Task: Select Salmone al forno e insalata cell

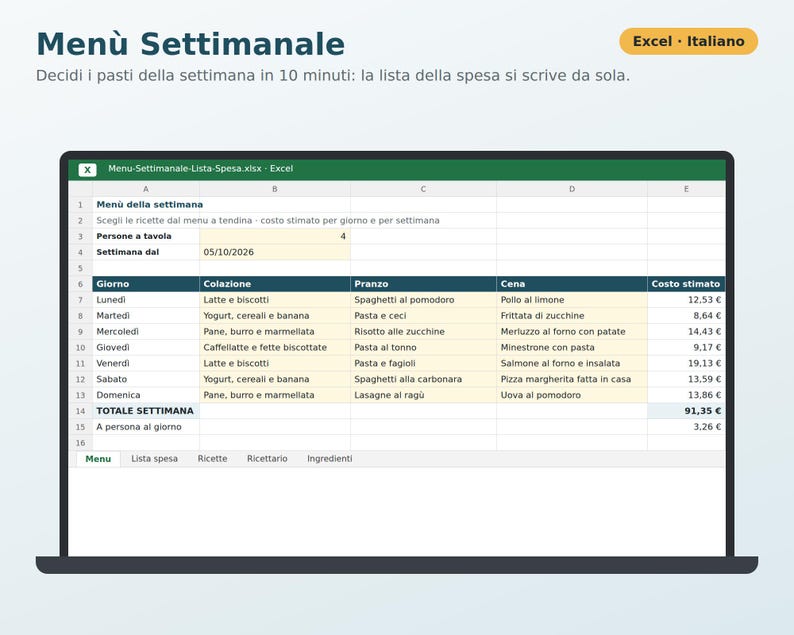Action: pyautogui.click(x=572, y=363)
